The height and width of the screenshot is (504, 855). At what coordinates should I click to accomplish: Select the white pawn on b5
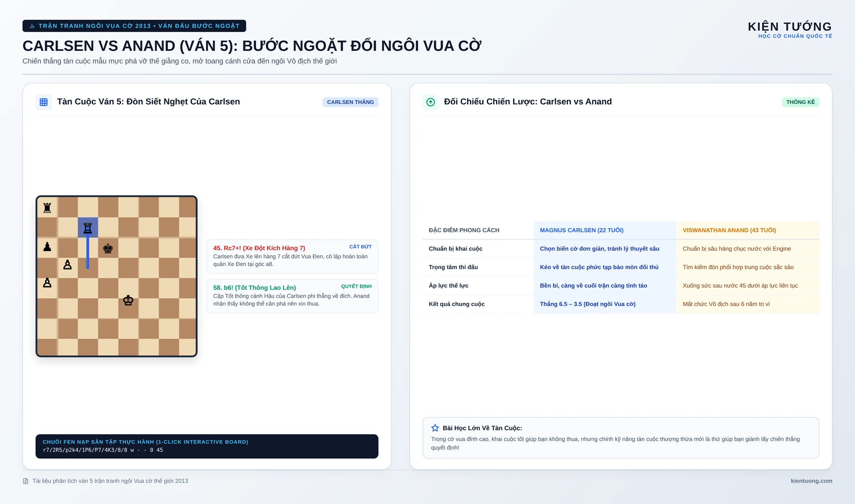click(x=67, y=265)
